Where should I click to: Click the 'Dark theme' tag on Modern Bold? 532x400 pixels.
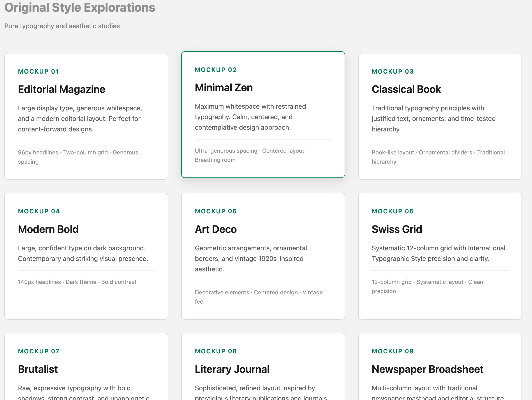tap(81, 282)
